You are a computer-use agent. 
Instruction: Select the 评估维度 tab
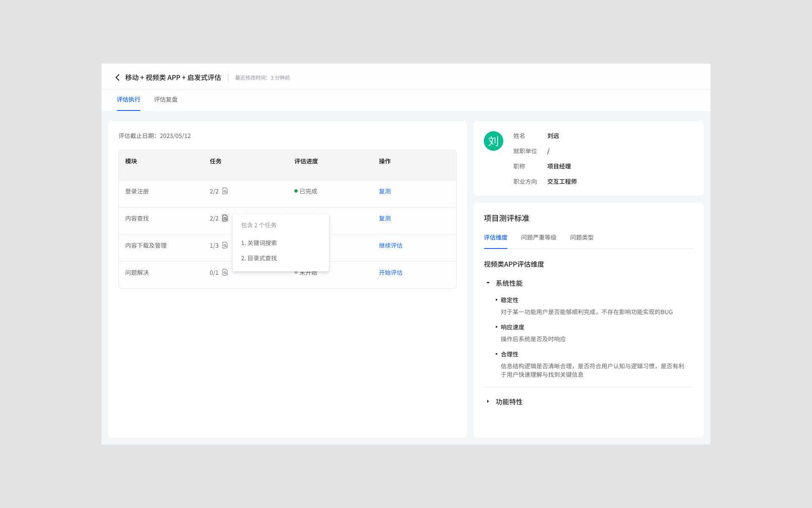495,237
